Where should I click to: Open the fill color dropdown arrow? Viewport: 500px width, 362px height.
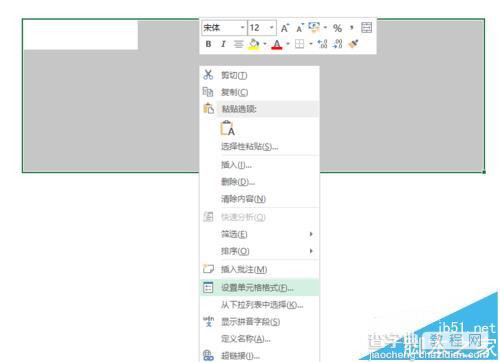tap(265, 44)
